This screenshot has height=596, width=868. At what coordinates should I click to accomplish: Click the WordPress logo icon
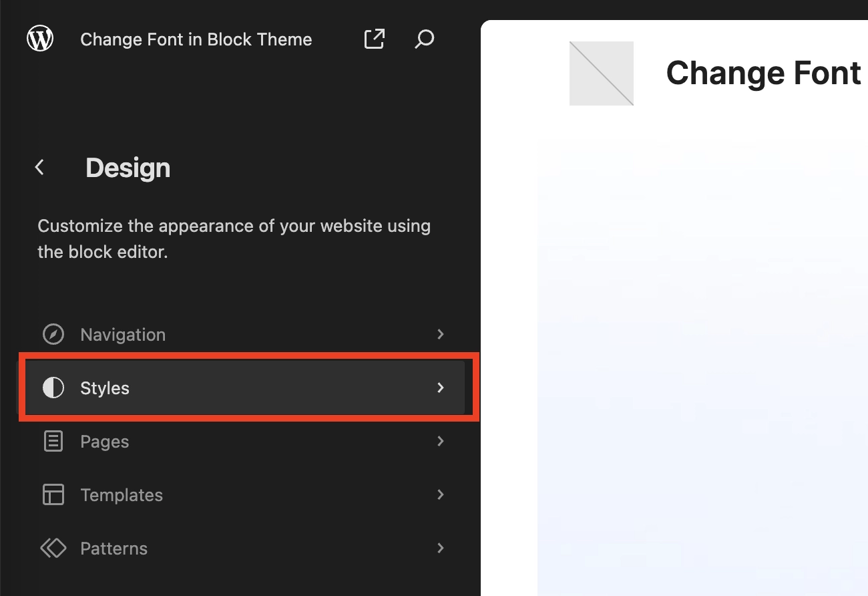[40, 39]
